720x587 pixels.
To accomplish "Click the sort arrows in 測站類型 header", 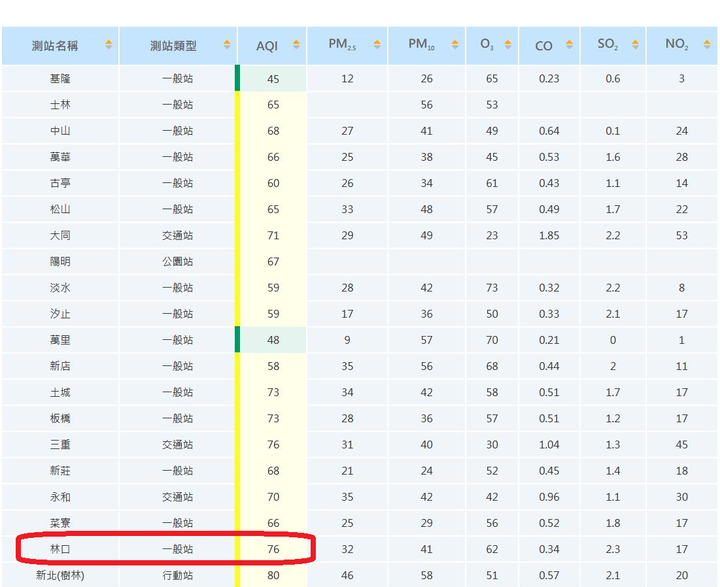I will [227, 45].
